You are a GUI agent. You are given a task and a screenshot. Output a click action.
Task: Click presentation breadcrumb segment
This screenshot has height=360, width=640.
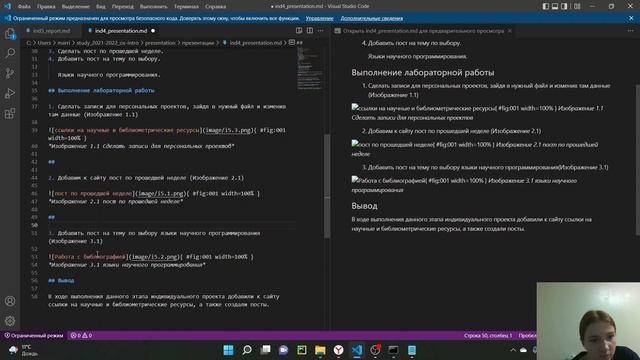click(x=160, y=42)
